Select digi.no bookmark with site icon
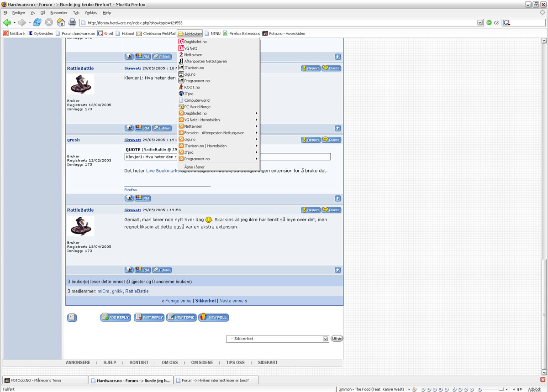 pos(218,74)
